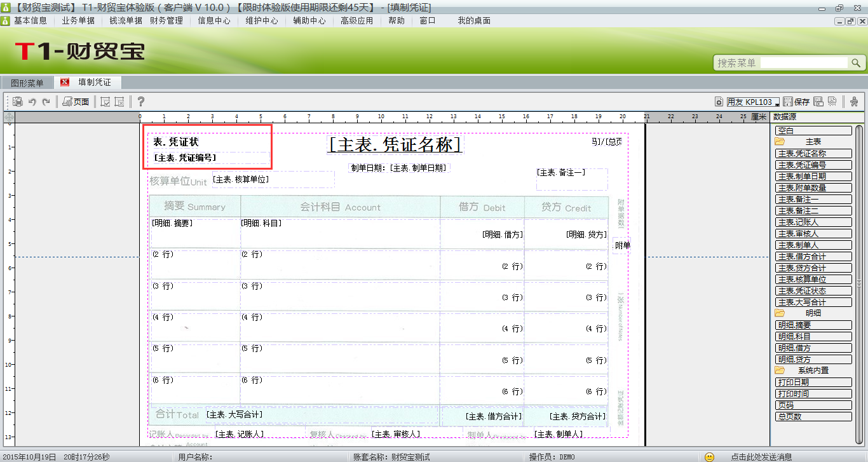Open the 维护中心 menu
Image resolution: width=868 pixels, height=462 pixels.
coord(262,20)
